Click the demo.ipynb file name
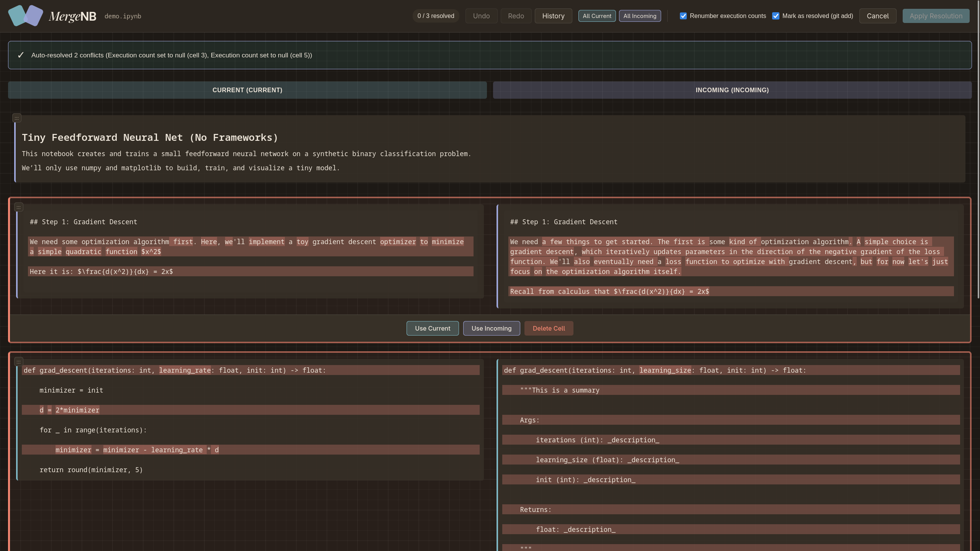980x551 pixels. (x=123, y=16)
